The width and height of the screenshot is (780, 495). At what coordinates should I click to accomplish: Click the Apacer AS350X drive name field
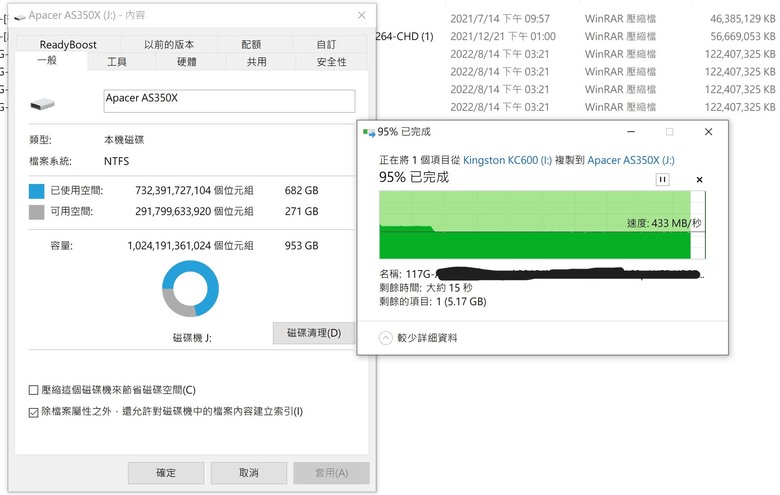click(x=229, y=101)
